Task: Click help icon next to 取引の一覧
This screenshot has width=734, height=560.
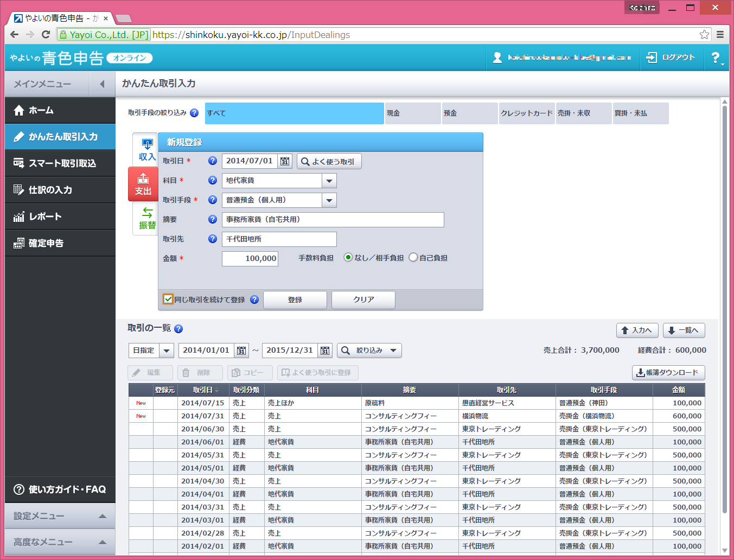Action: (x=178, y=329)
